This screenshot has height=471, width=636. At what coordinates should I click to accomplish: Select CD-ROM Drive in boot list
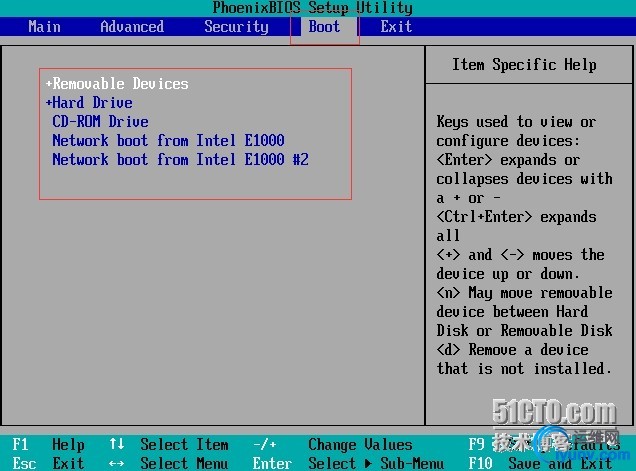(100, 122)
